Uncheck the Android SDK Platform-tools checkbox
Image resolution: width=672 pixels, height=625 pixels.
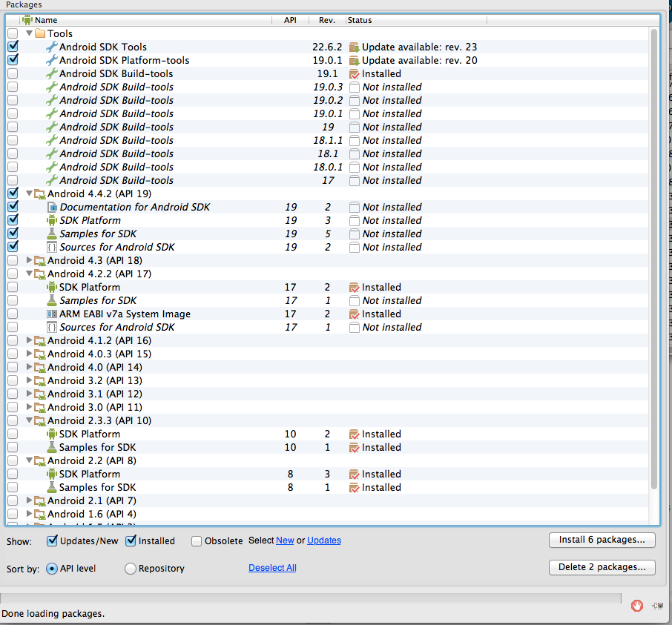tap(13, 60)
